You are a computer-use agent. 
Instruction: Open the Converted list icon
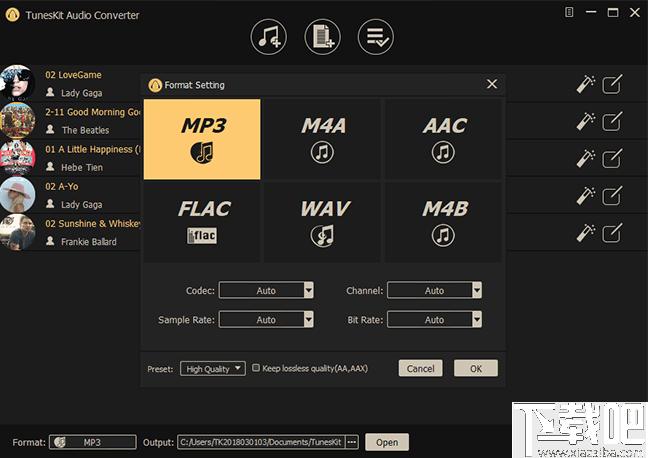(x=376, y=37)
